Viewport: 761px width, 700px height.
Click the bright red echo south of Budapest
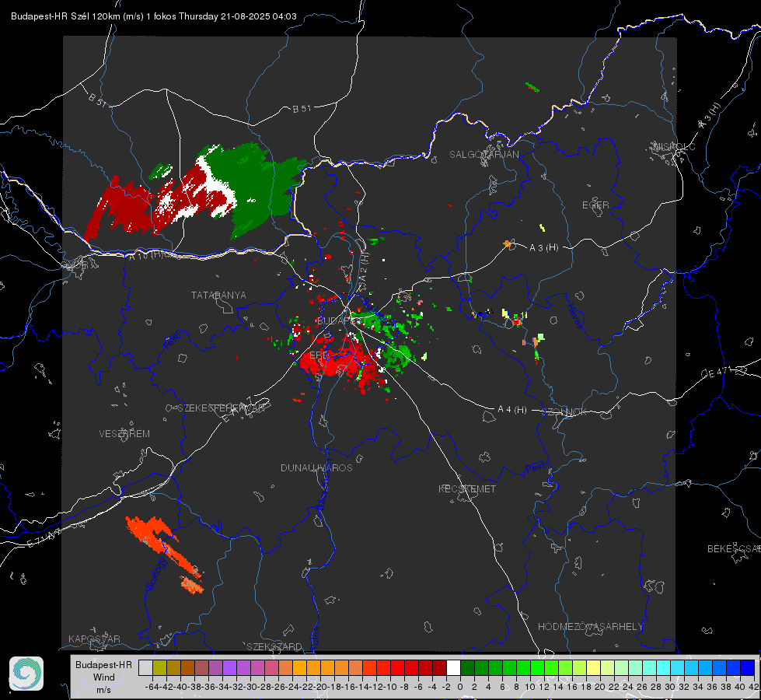[x=340, y=362]
